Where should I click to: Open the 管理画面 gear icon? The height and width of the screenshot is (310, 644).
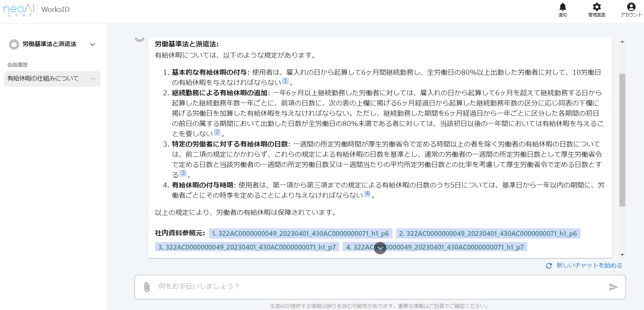pyautogui.click(x=597, y=7)
